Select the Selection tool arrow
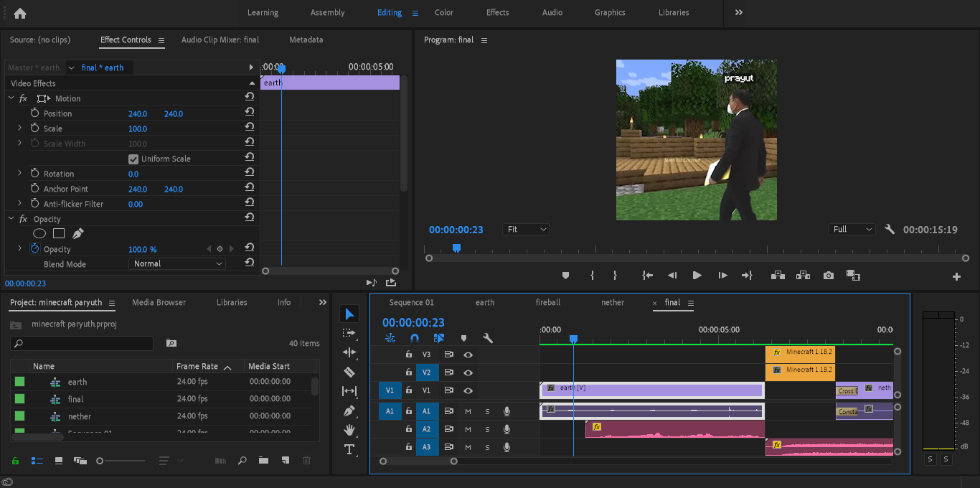Viewport: 980px width, 488px height. pos(349,314)
